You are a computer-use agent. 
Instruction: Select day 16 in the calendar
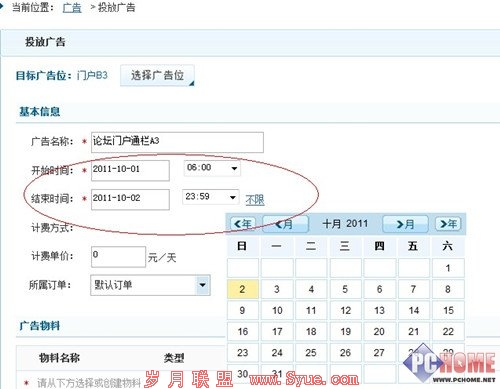[x=243, y=331]
